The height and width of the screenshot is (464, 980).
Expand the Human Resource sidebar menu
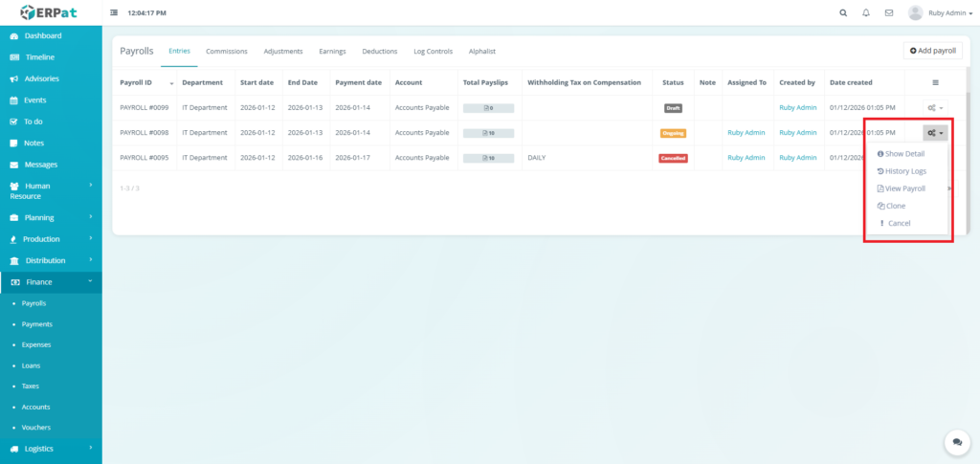pos(50,190)
